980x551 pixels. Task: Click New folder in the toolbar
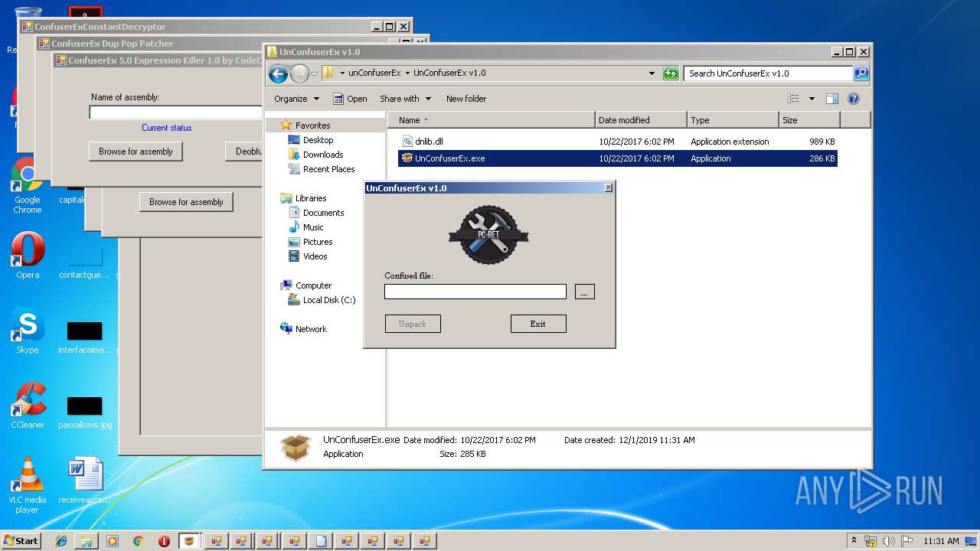tap(466, 99)
